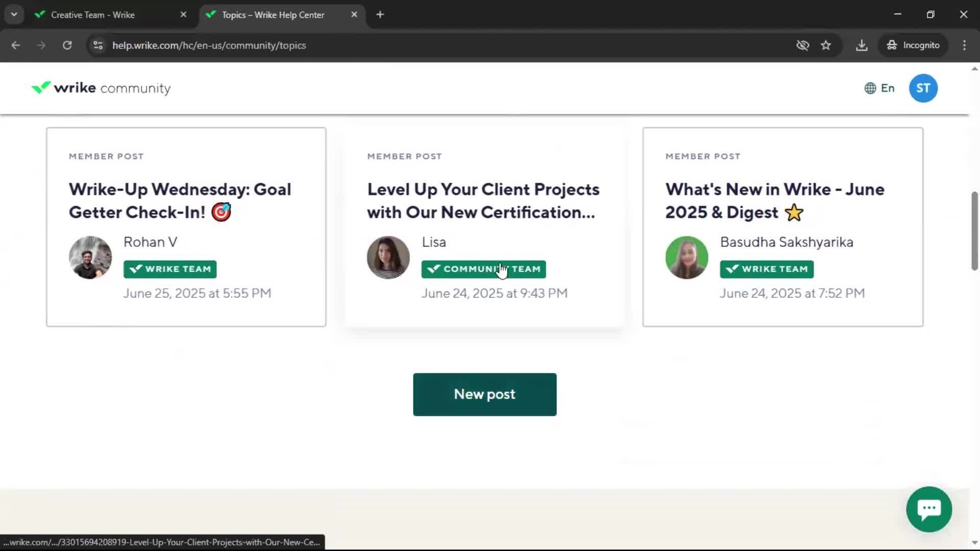The image size is (980, 551).
Task: Click Basudha Sakshyarika's profile photo
Action: pos(687,257)
